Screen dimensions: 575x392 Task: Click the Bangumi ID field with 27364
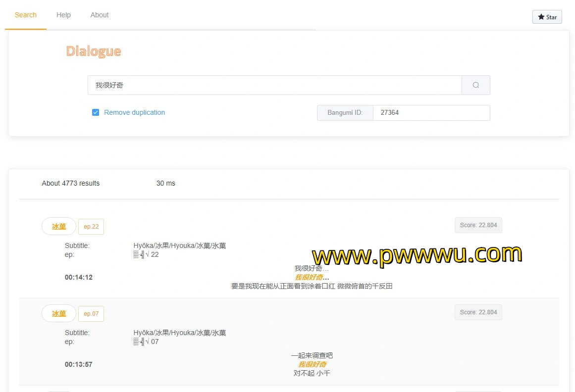coord(431,113)
